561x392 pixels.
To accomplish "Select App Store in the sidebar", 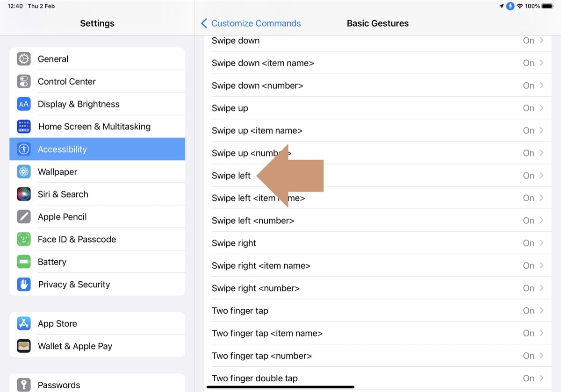I will click(x=58, y=323).
